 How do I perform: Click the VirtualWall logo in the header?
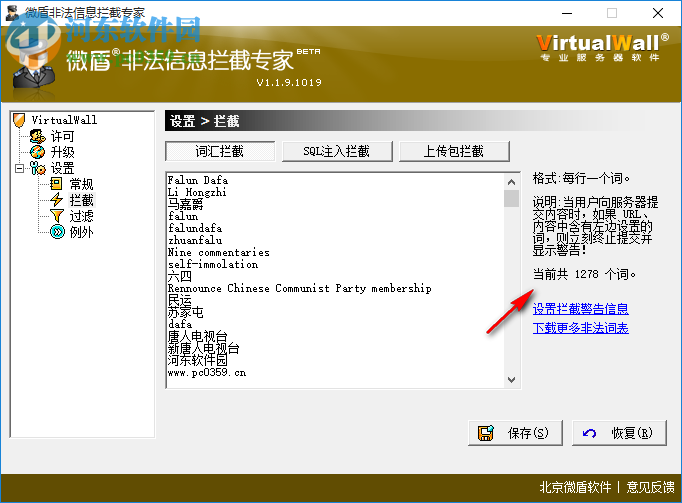(602, 48)
